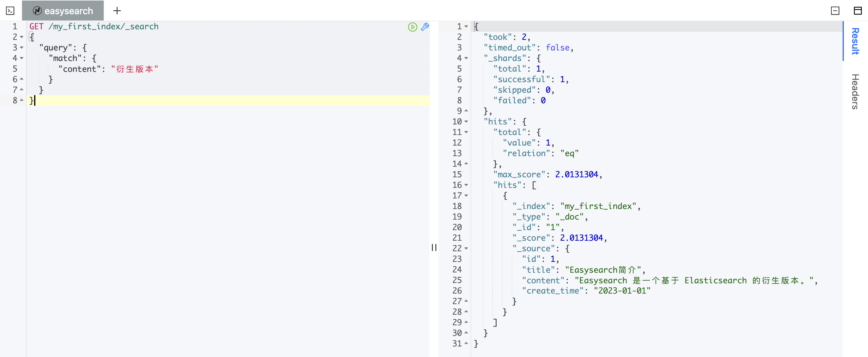Click the maximize panel icon
Image resolution: width=868 pixels, height=357 pixels.
(857, 11)
